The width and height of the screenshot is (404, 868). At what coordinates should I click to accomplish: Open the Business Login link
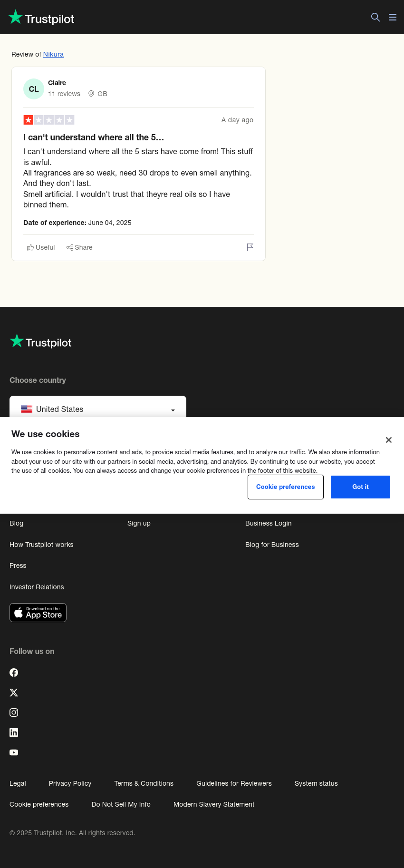click(269, 523)
